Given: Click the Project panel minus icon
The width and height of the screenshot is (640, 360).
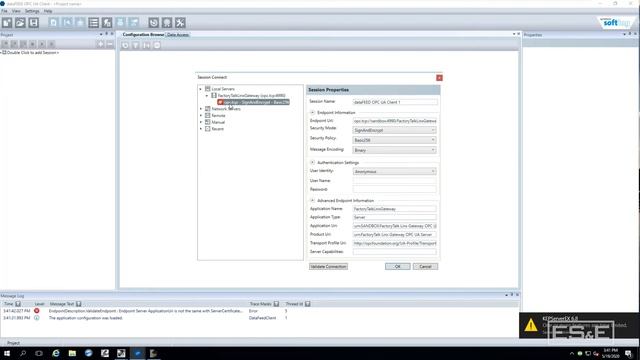Looking at the screenshot, I should pyautogui.click(x=109, y=44).
